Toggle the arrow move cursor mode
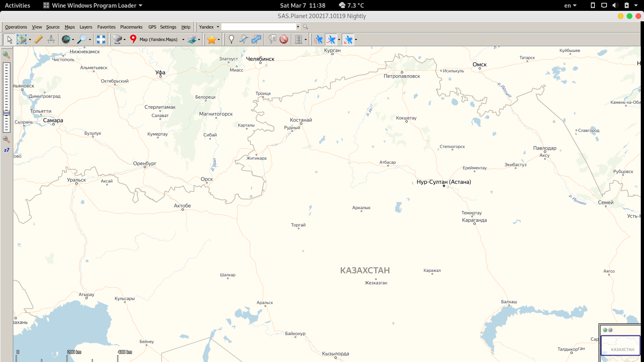The image size is (644, 362). [10, 39]
